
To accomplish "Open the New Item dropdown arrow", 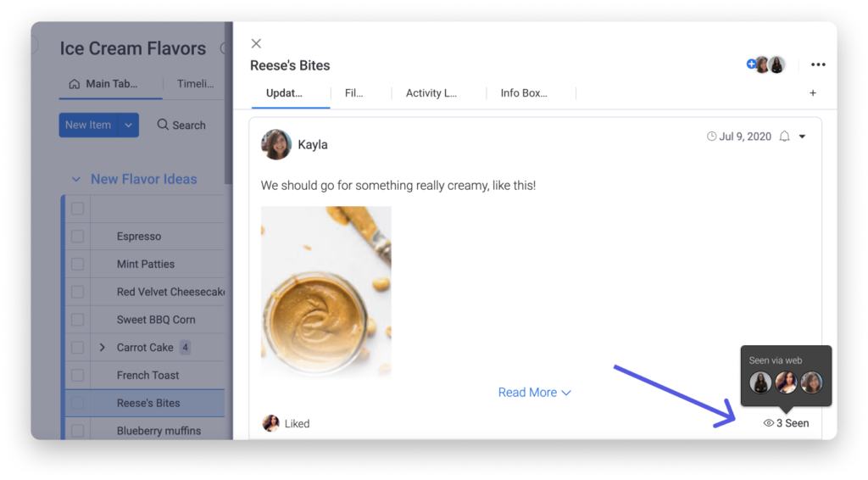I will click(x=129, y=126).
